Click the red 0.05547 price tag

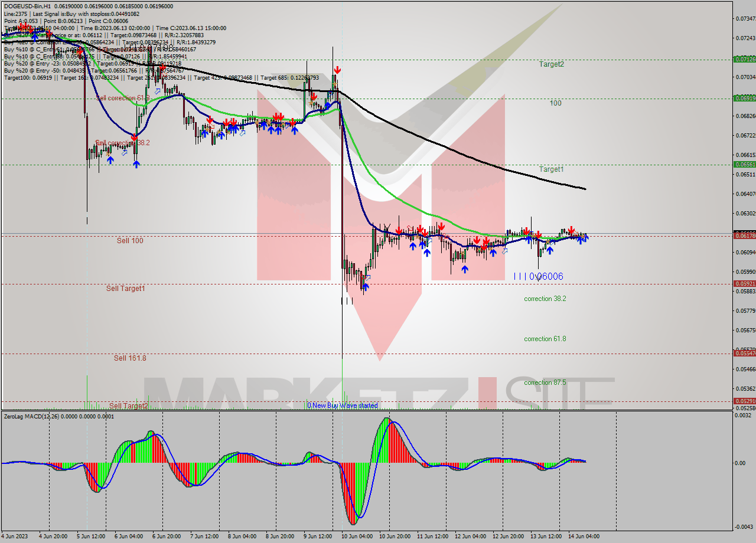pyautogui.click(x=744, y=353)
